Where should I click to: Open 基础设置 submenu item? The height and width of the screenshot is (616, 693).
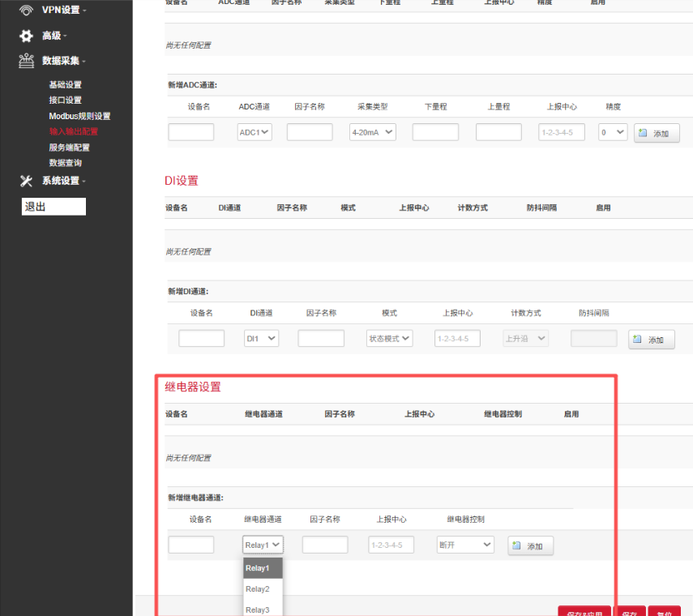click(x=66, y=84)
